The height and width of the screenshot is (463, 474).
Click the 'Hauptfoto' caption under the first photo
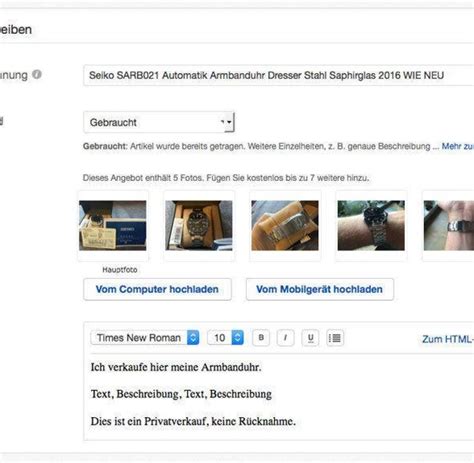point(120,270)
